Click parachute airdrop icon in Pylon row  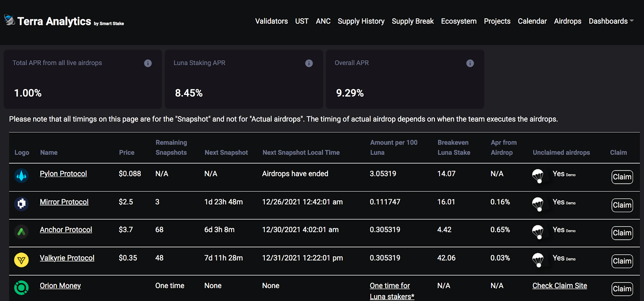coord(538,176)
